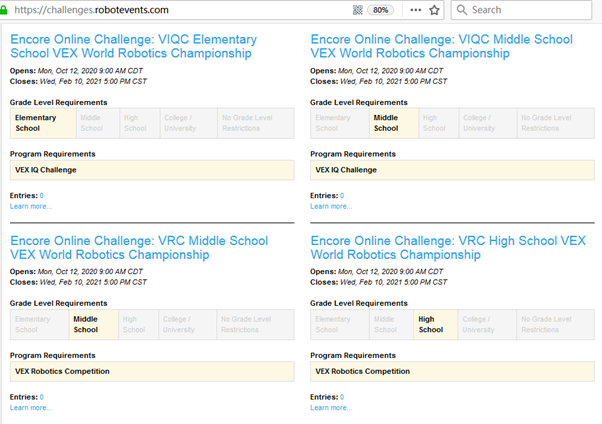Click VEX Robotics Competition box in VRC High School
Image resolution: width=602 pixels, height=424 pixels.
coord(452,371)
